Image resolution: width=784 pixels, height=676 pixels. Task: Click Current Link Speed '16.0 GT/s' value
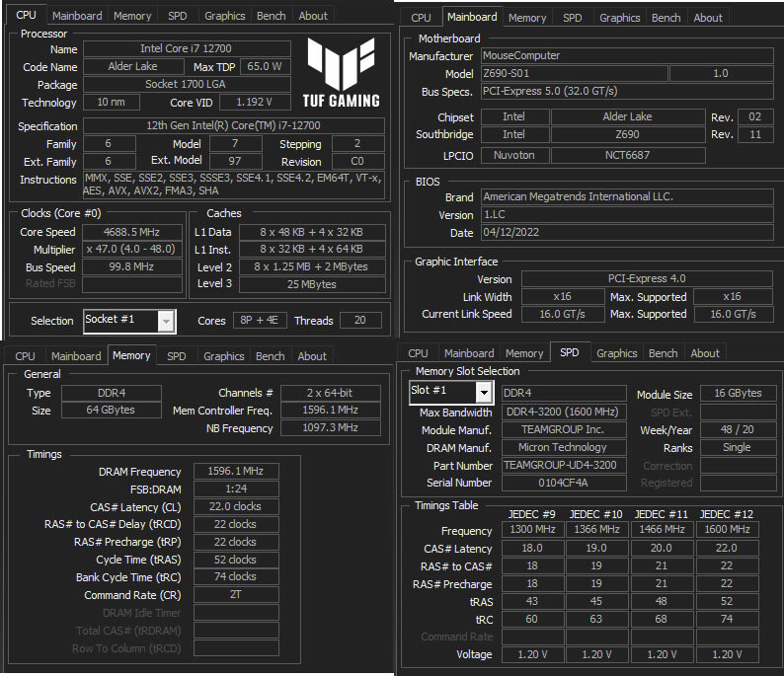pos(563,314)
